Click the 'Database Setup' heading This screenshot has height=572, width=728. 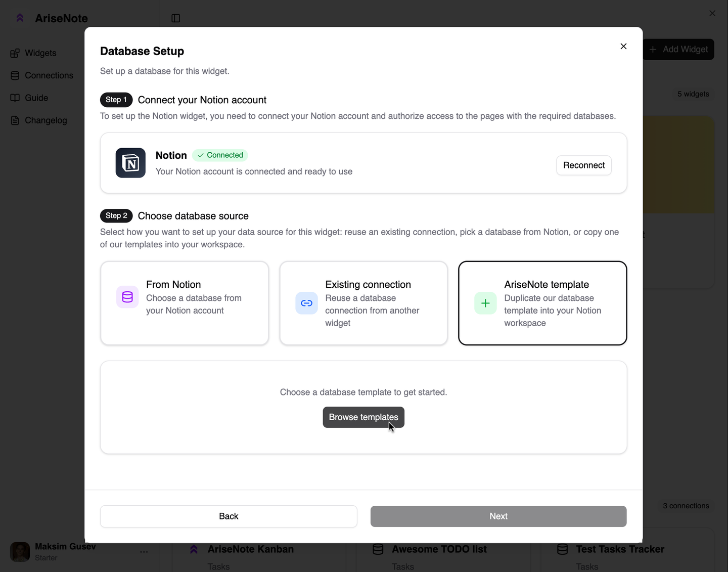coord(142,51)
